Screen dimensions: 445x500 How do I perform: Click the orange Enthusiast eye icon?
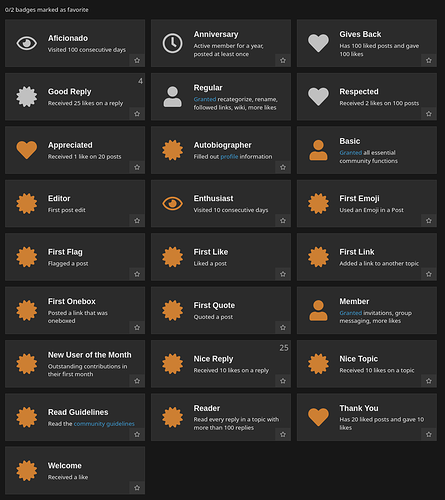coord(172,203)
